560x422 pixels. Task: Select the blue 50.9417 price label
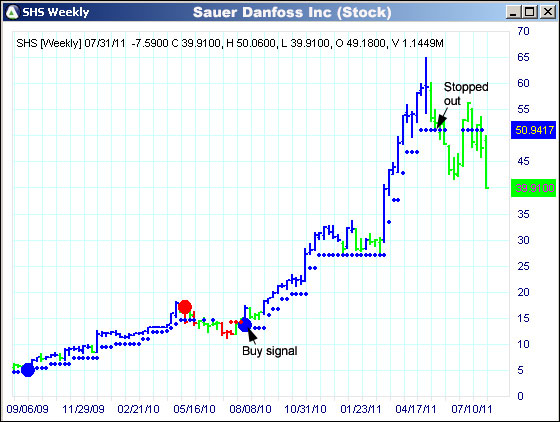534,130
